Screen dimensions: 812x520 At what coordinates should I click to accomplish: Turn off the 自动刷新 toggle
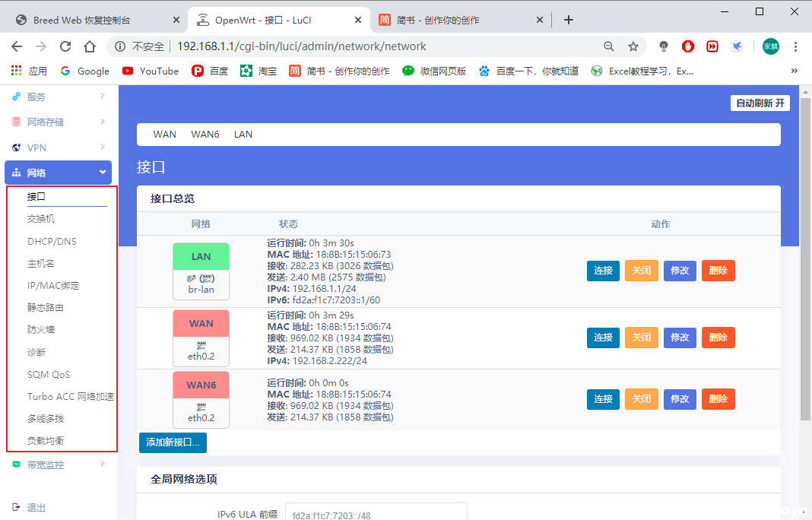click(760, 102)
